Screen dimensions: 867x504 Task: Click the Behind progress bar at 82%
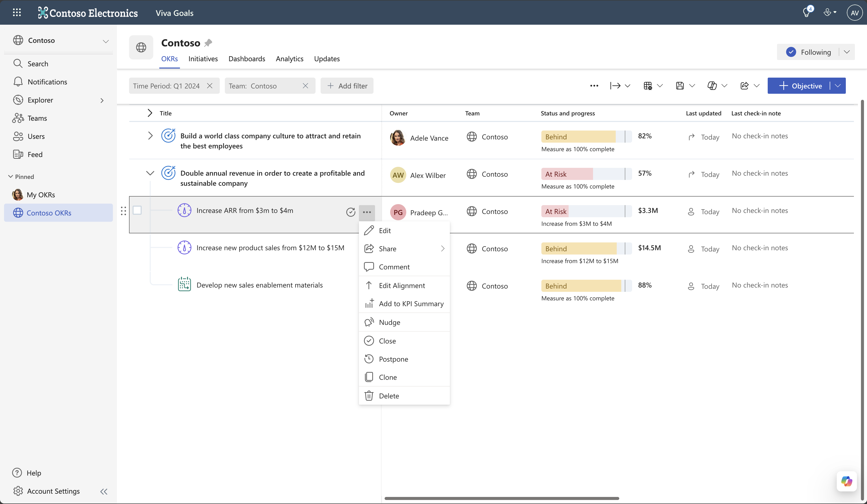[586, 137]
